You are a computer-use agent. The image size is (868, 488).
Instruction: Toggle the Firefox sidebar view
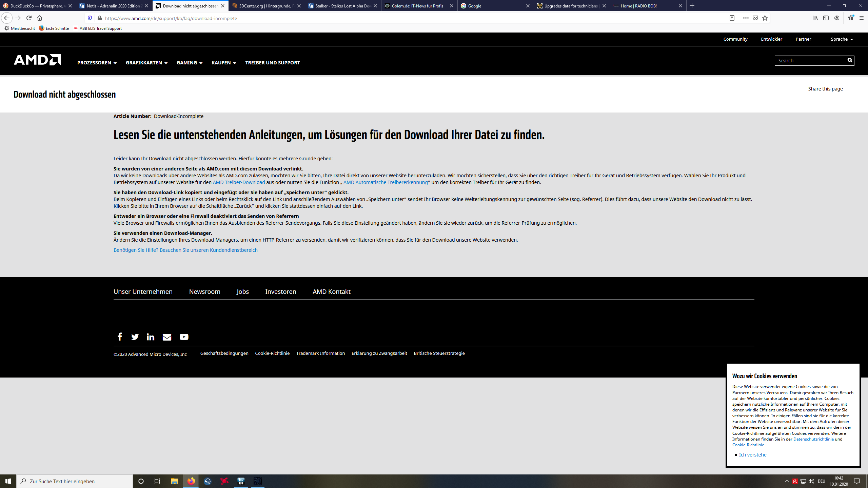(826, 18)
